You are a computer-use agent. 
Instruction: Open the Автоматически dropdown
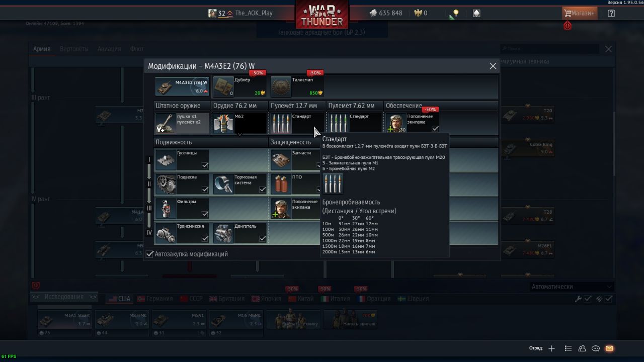(x=572, y=287)
